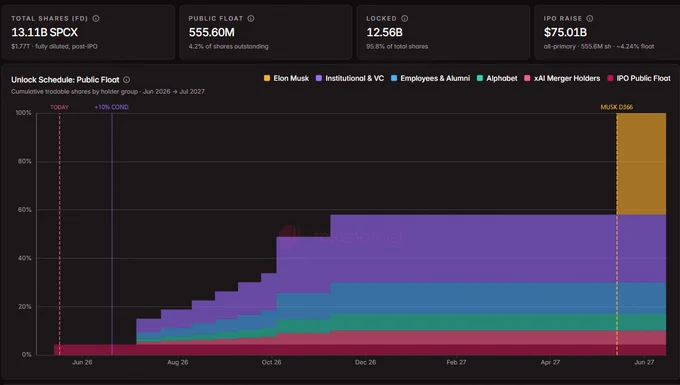This screenshot has height=385, width=680.
Task: Click the Jun 27 axis label
Action: pos(644,362)
